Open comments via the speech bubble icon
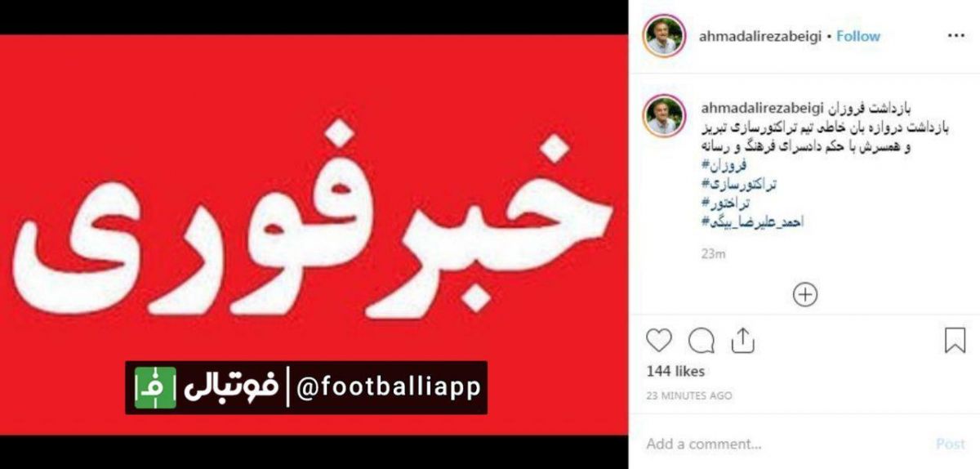 [701, 340]
